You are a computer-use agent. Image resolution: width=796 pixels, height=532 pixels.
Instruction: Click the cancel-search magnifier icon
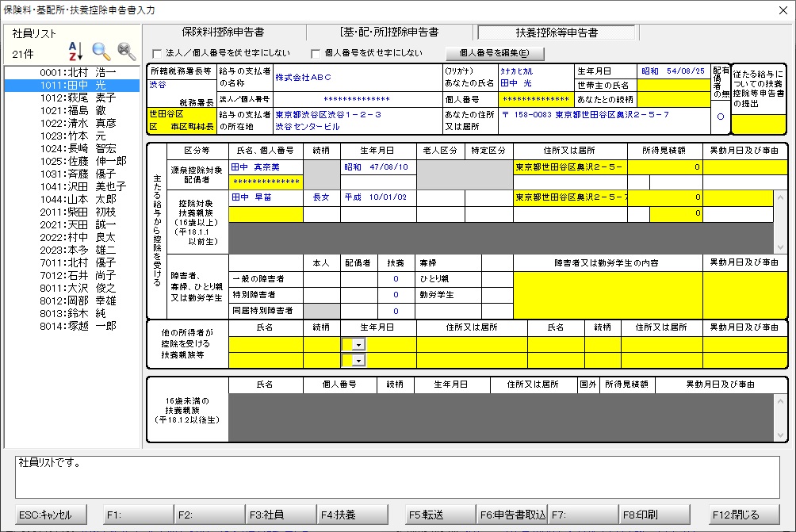[126, 52]
